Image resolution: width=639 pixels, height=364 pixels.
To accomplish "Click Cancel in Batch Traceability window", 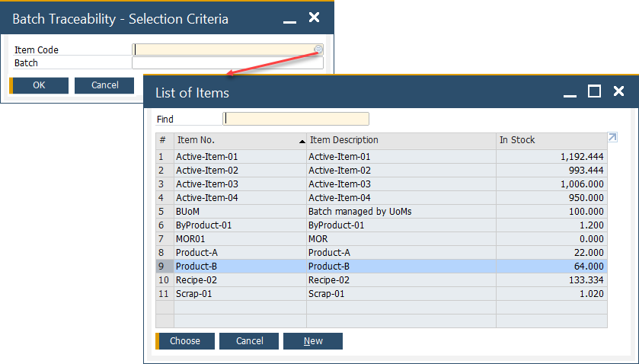I will [x=104, y=85].
